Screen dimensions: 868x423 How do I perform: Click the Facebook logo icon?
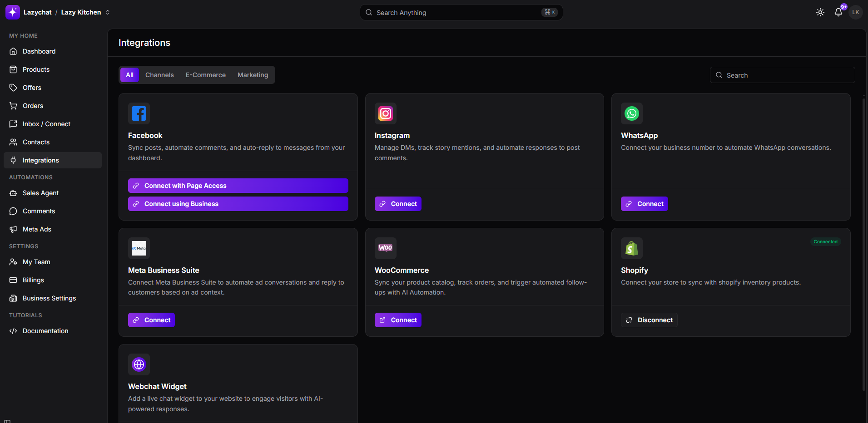click(139, 113)
